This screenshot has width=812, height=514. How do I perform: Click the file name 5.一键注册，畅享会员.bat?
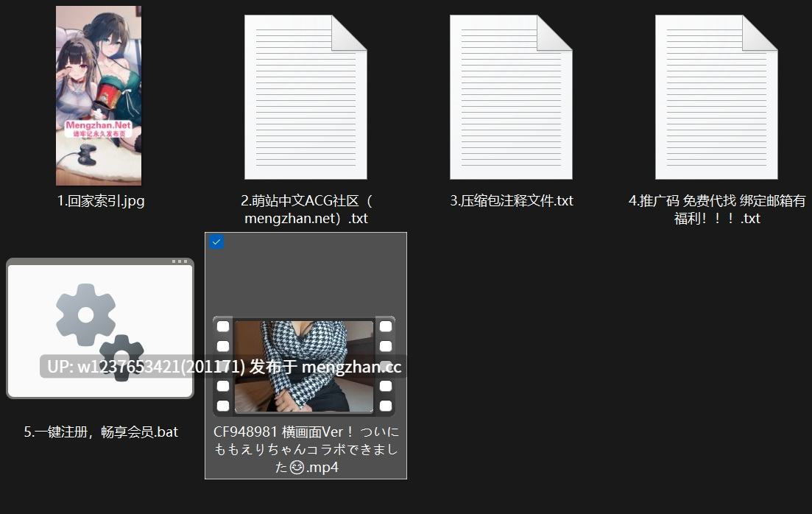101,432
